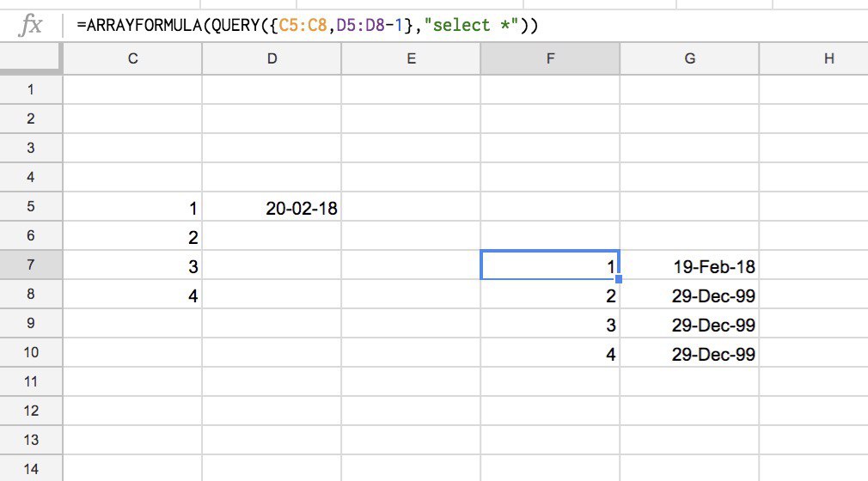
Task: Click empty cell E7
Action: pos(411,265)
